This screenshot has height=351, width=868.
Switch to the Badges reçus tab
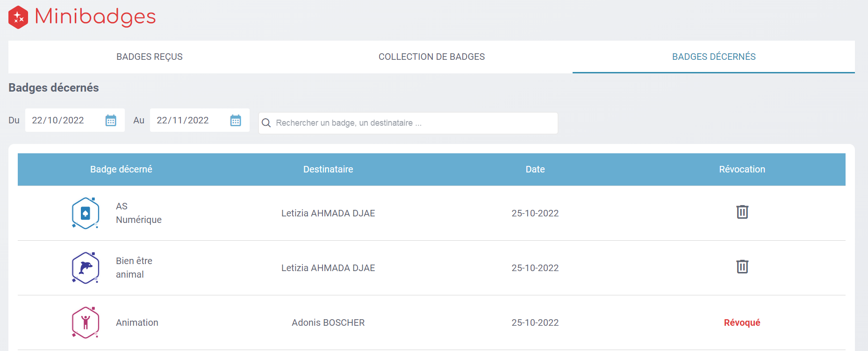(150, 57)
